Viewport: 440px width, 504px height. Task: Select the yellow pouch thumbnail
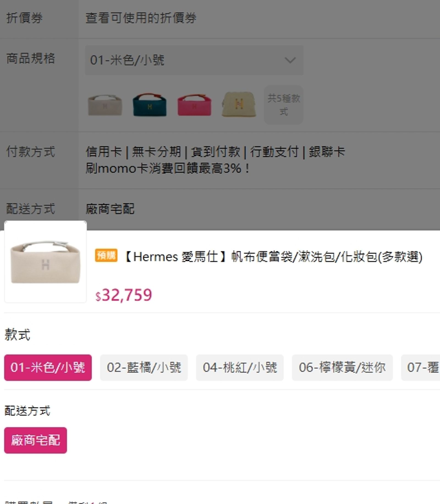239,104
